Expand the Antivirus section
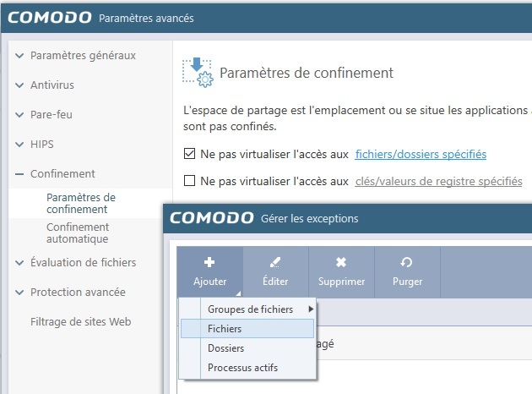The image size is (532, 394). tap(19, 85)
